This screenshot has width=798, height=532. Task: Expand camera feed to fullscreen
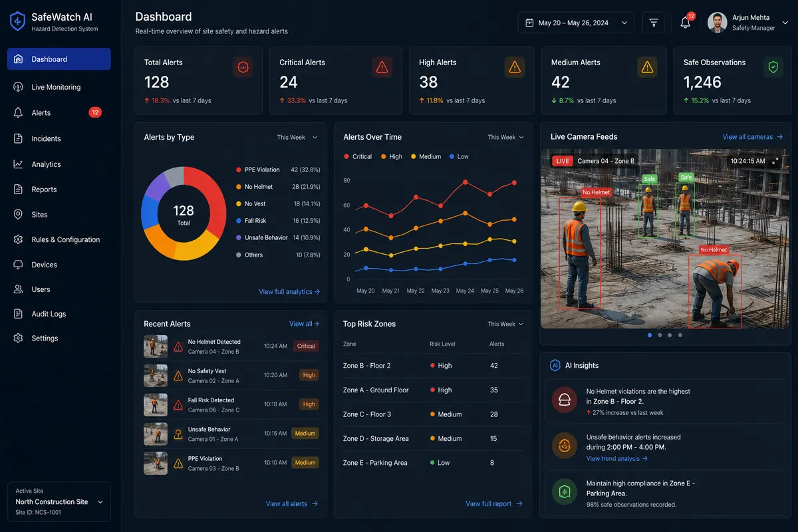[775, 161]
